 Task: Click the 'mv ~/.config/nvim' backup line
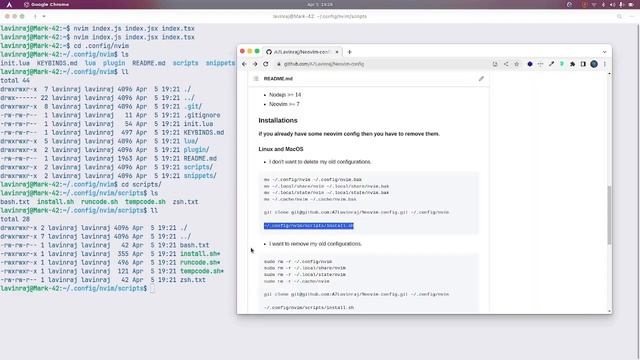pyautogui.click(x=313, y=180)
